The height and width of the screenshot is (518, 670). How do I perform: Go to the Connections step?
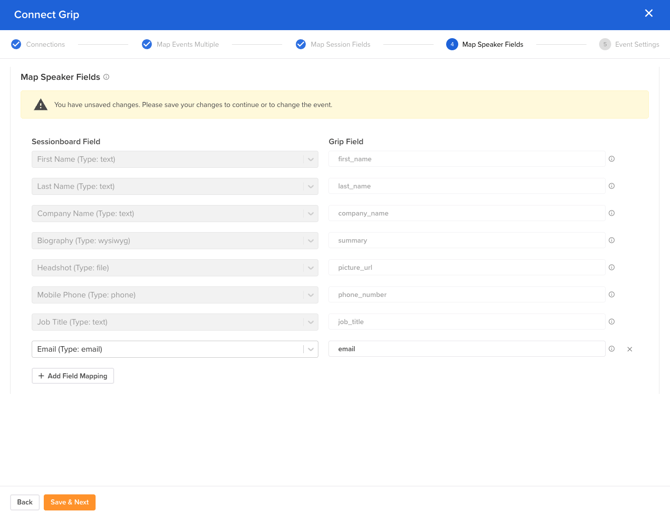click(45, 44)
